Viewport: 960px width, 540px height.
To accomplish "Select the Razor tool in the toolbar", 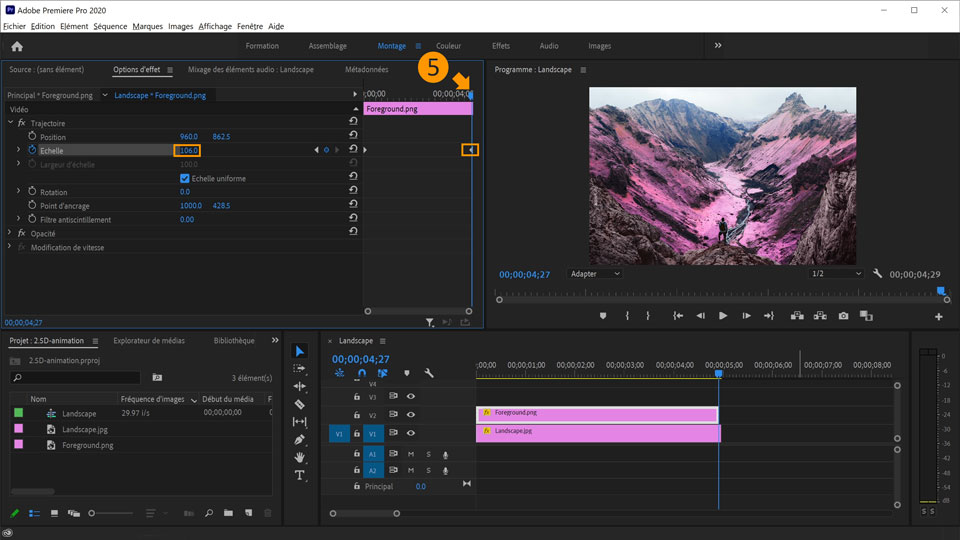I will tap(300, 404).
